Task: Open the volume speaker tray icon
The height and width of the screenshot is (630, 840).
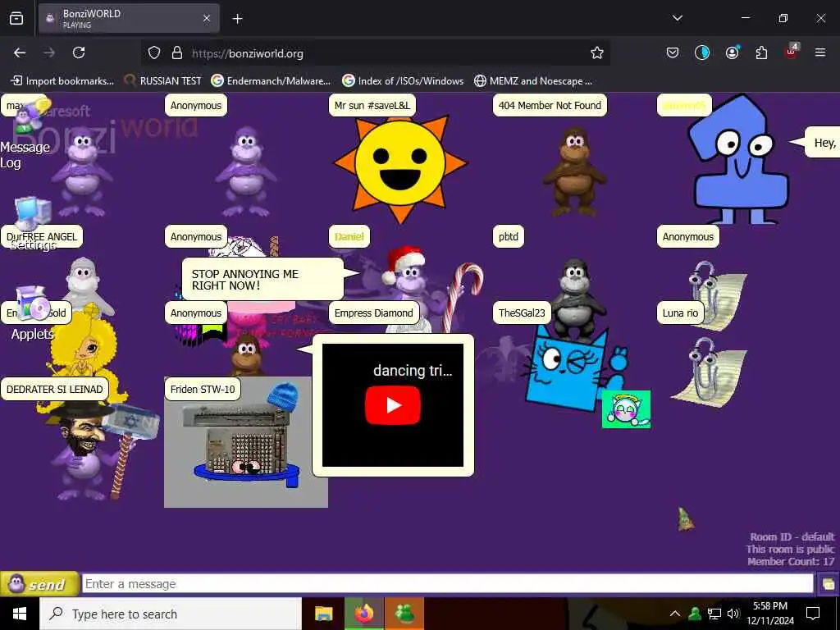Action: [x=733, y=614]
